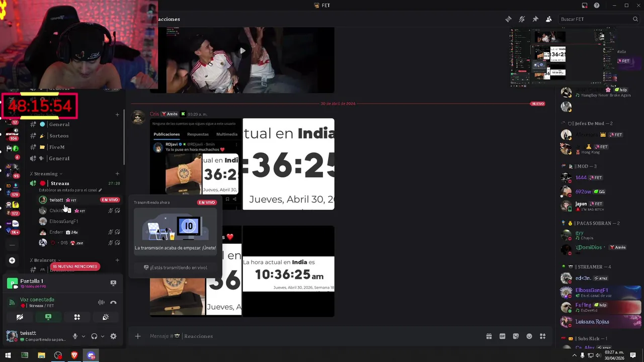
Task: Click the NUEVO new messages marker
Action: (x=538, y=104)
